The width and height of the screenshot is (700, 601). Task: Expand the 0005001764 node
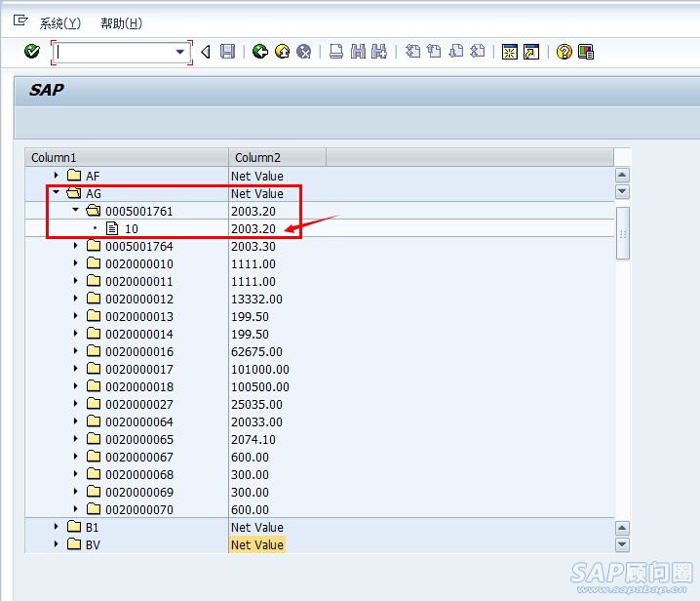75,246
